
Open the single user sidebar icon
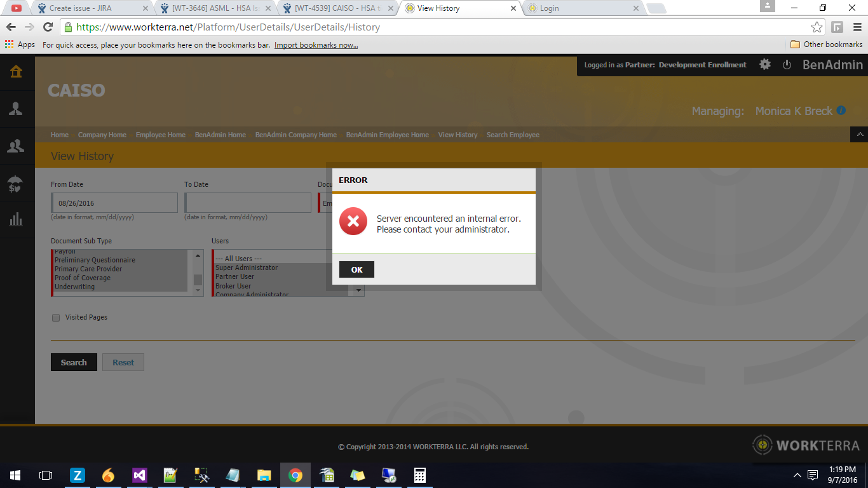point(16,109)
